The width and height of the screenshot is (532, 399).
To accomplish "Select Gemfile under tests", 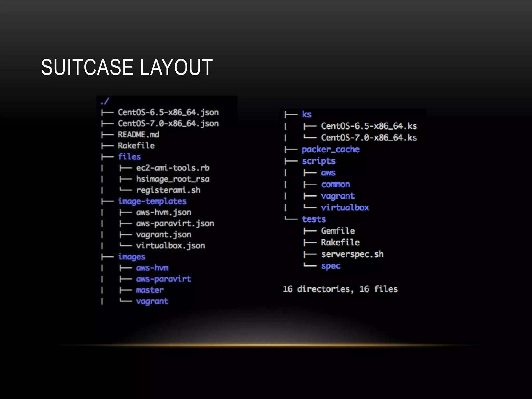I will [338, 231].
